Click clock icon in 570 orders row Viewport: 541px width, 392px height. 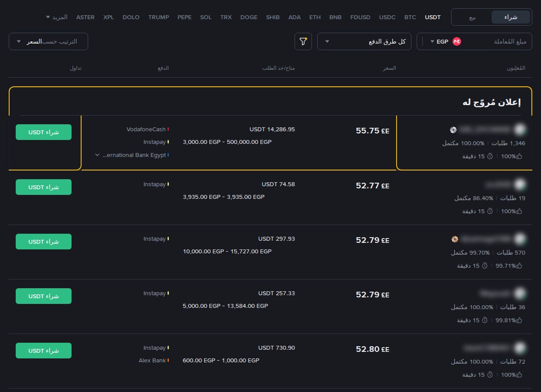[485, 266]
